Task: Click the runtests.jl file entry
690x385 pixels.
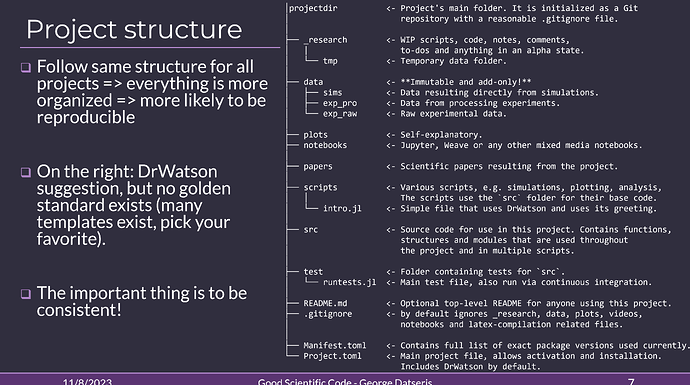Action: click(x=350, y=282)
